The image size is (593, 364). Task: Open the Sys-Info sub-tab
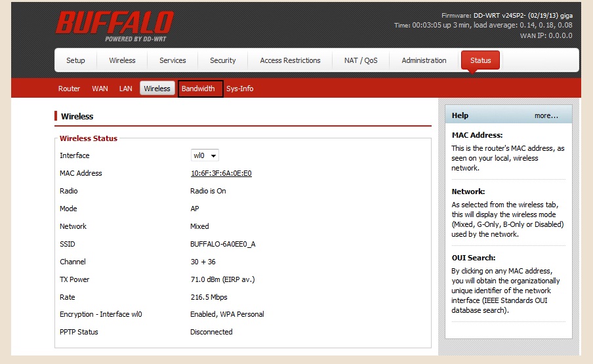click(x=240, y=89)
